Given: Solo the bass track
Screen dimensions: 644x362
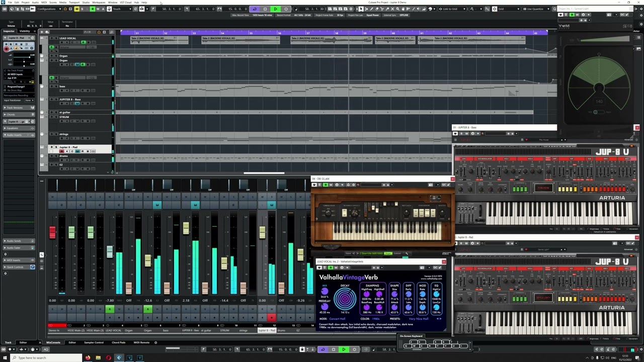Looking at the screenshot, I should click(55, 86).
